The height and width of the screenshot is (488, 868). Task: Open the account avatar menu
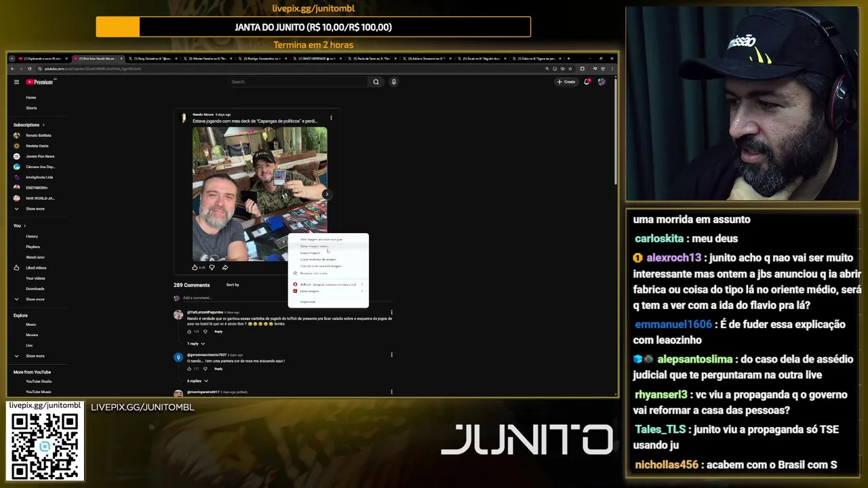pyautogui.click(x=601, y=82)
